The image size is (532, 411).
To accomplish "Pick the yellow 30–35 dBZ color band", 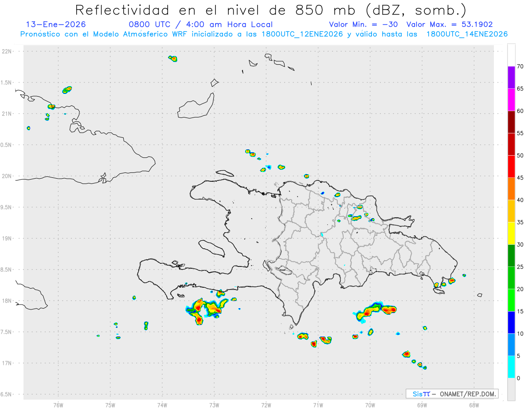I will tap(511, 233).
